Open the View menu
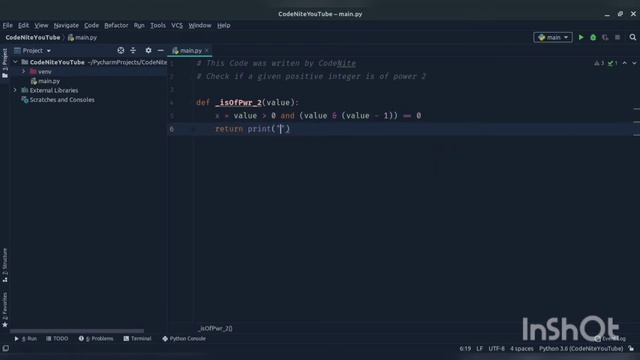 pyautogui.click(x=41, y=25)
